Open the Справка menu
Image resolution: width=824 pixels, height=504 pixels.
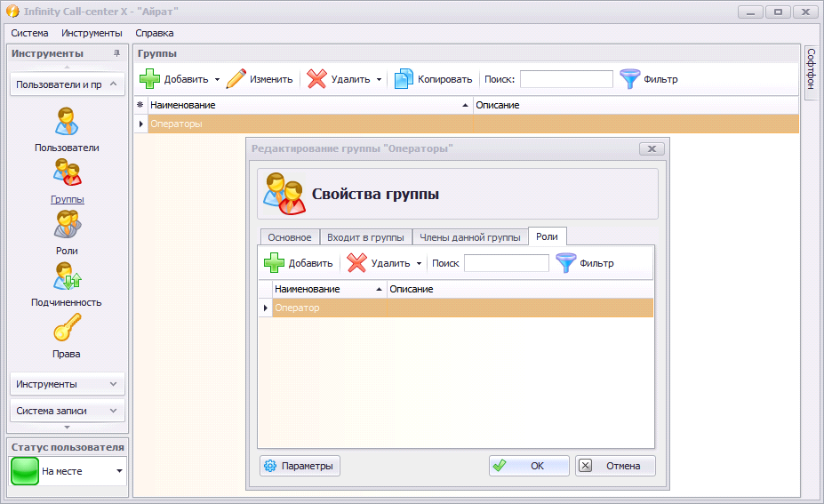pos(155,33)
